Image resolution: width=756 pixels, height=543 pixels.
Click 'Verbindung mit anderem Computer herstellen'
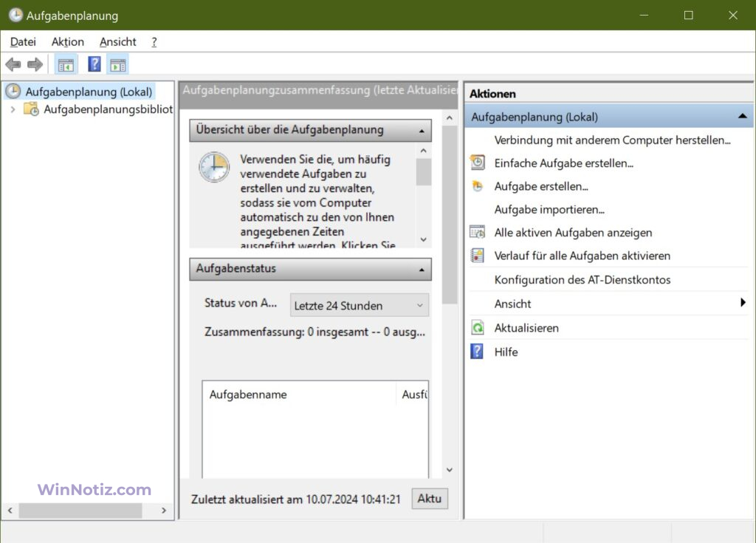(613, 140)
